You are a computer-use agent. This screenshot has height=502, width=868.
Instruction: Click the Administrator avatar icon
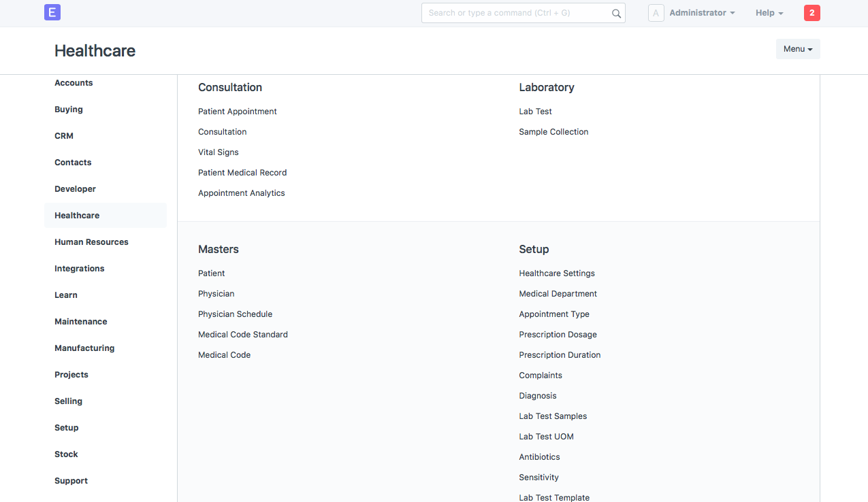coord(656,13)
